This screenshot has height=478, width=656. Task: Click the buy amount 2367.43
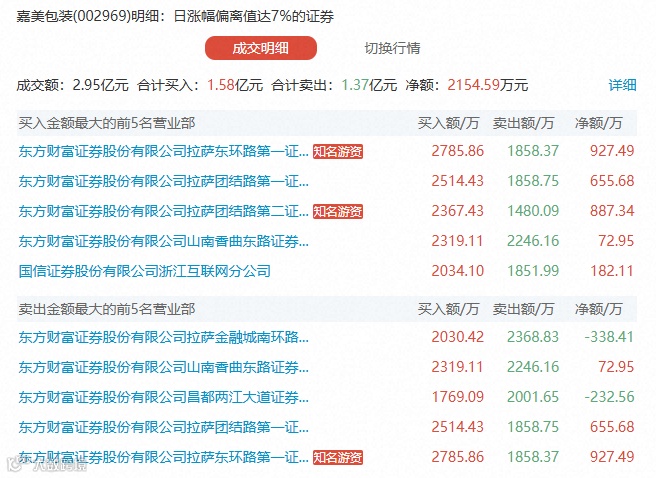(x=458, y=211)
